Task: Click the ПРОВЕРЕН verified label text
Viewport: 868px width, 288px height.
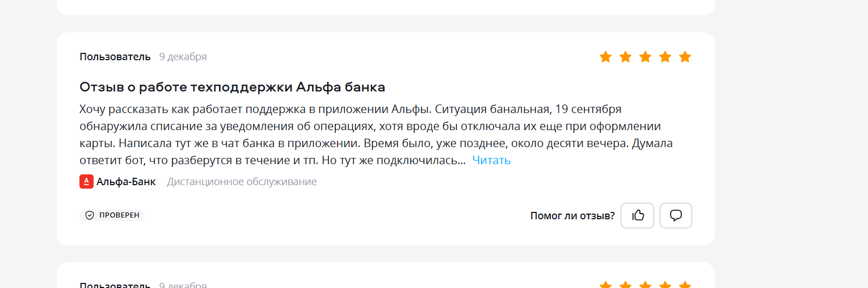Action: [x=119, y=215]
